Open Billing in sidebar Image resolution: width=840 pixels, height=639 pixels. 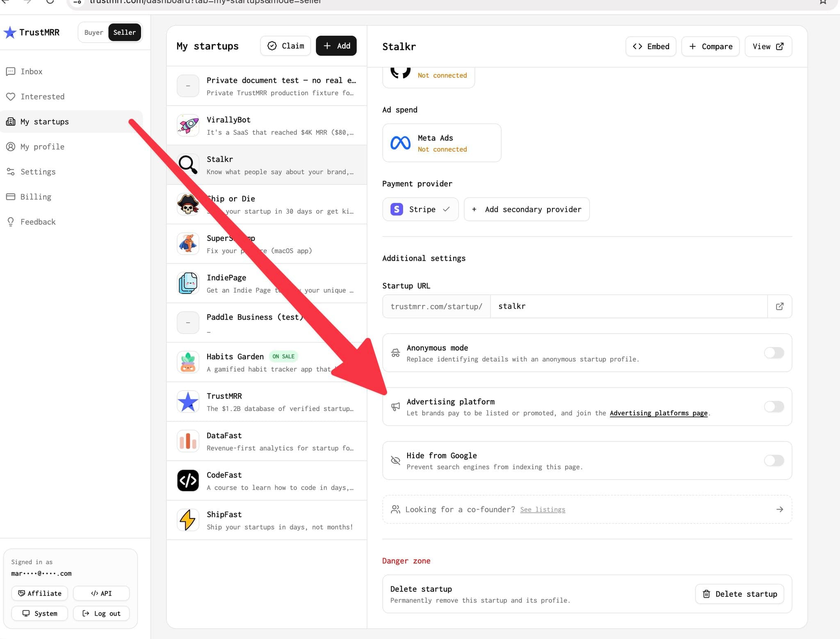coord(71,197)
